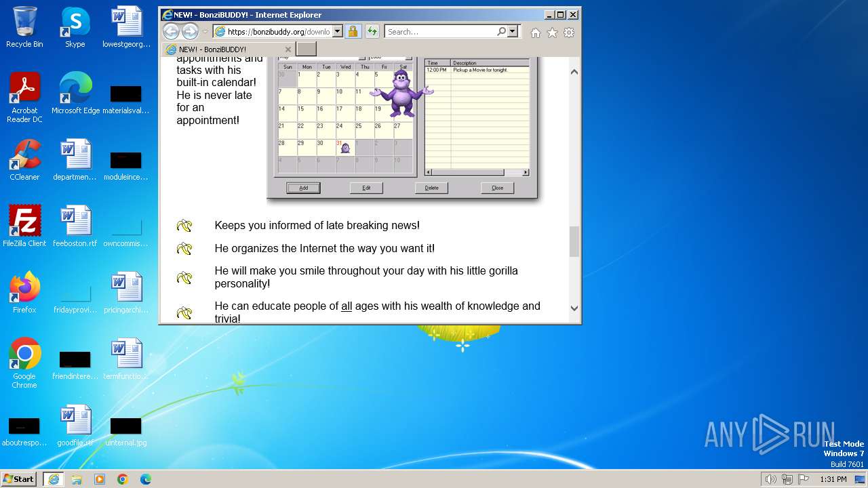Open the owncommis file icon
Viewport: 868px width, 488px height.
[126, 231]
